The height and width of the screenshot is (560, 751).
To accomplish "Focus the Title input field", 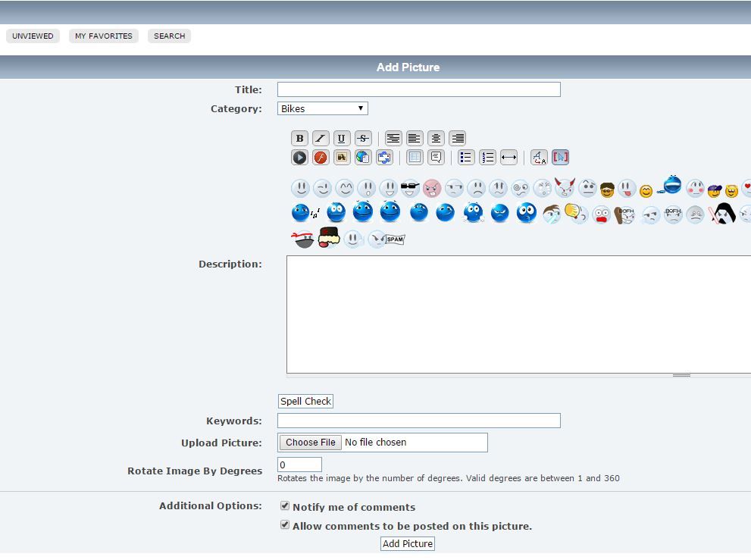I will [418, 89].
